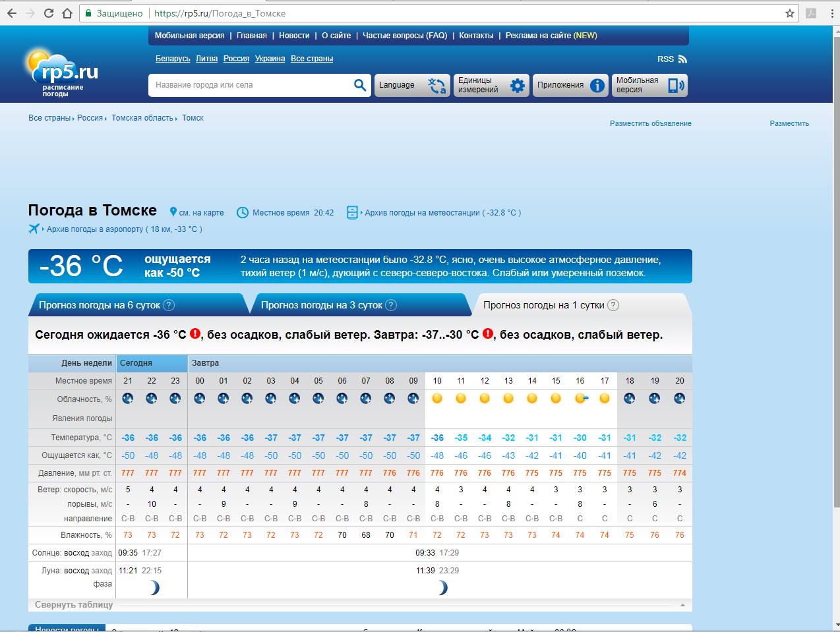Open the Language selector

click(412, 85)
